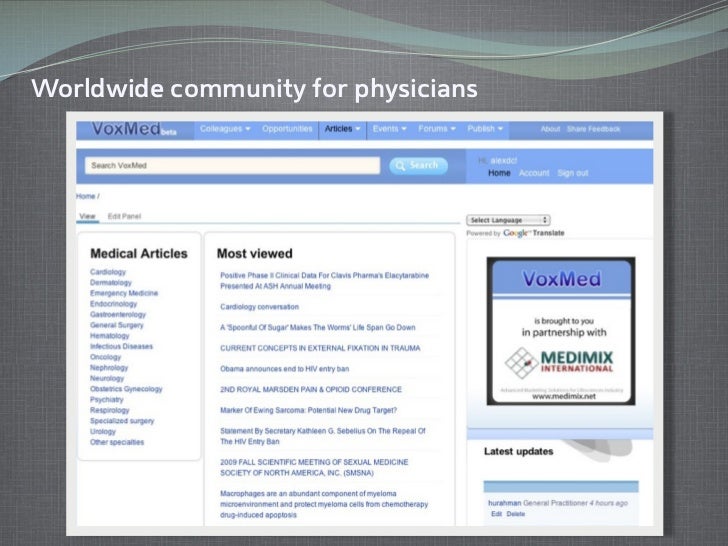
Task: Click the www.medimix.net address in banner
Action: coord(564,396)
